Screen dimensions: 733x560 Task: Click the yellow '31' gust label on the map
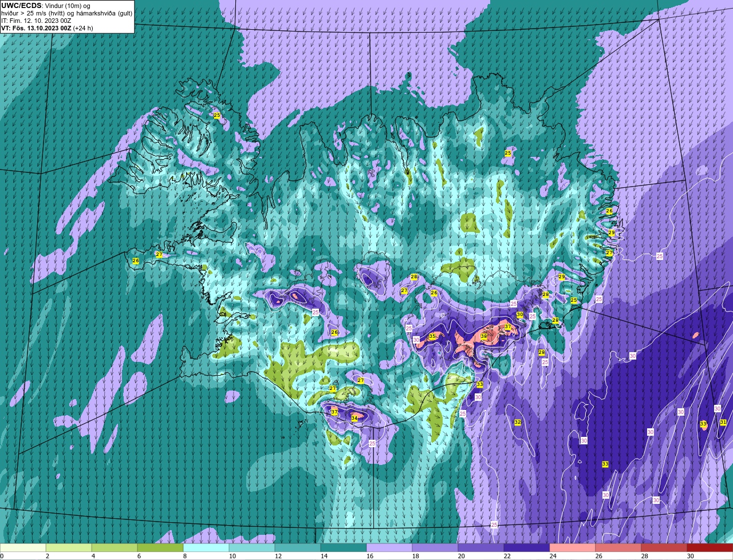[x=723, y=423]
